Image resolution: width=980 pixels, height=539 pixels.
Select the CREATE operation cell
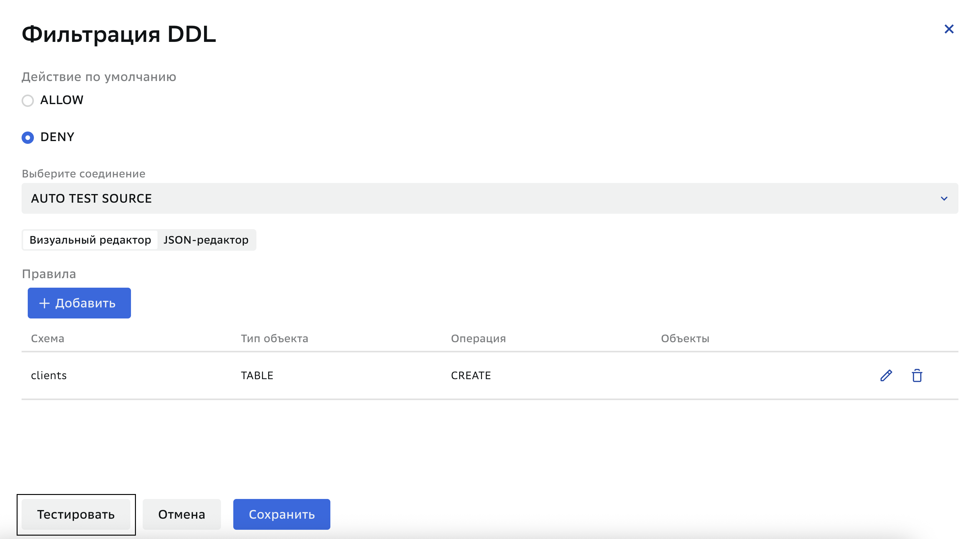pyautogui.click(x=471, y=375)
